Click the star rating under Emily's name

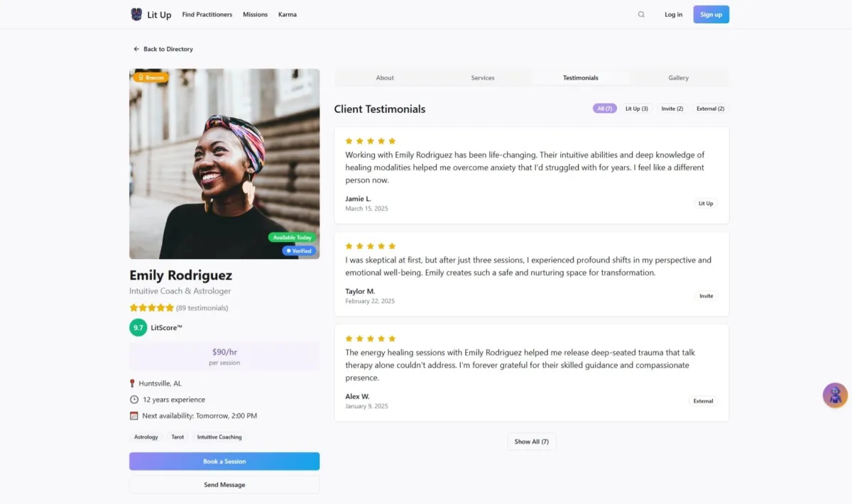(151, 308)
